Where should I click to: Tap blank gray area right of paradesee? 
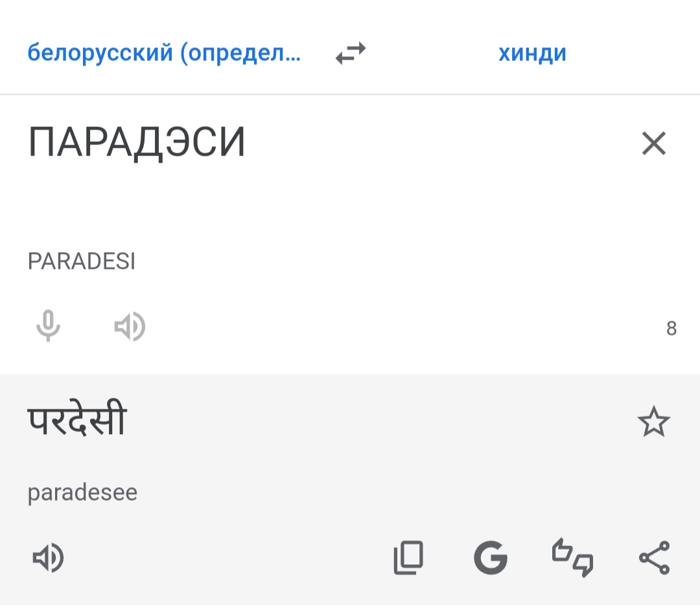(x=389, y=493)
